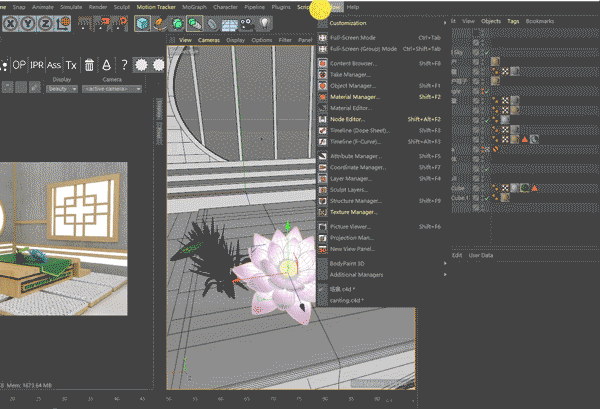Open the Display Beauty dropdown
Image resolution: width=600 pixels, height=409 pixels.
tap(62, 89)
